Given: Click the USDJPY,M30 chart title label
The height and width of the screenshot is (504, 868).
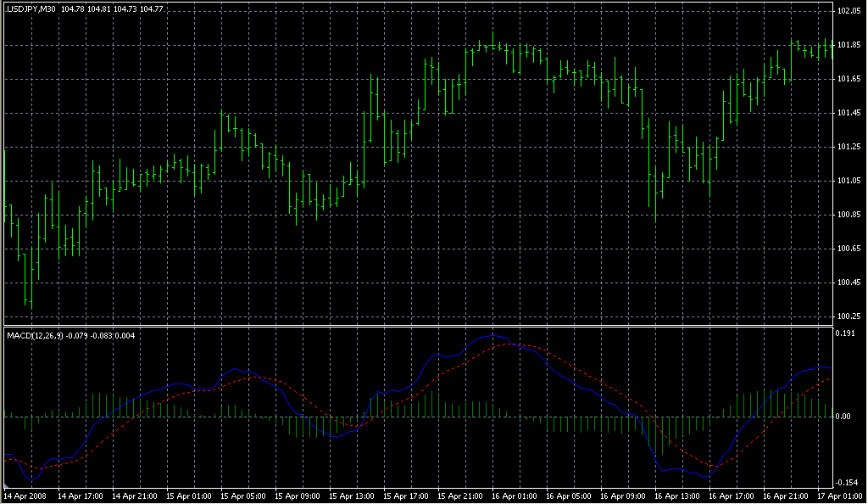Looking at the screenshot, I should [31, 8].
